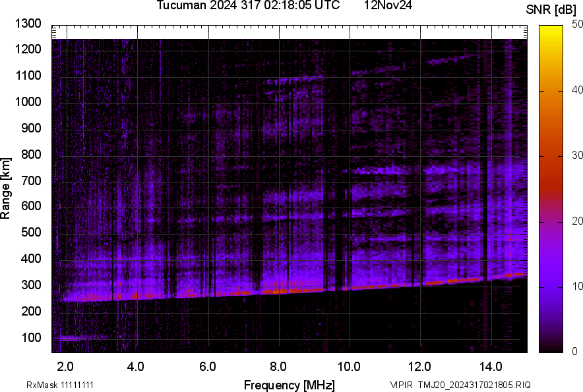Viewport: 583px width, 392px height.
Task: Click the '30' tick on the colorbar
Action: (578, 155)
